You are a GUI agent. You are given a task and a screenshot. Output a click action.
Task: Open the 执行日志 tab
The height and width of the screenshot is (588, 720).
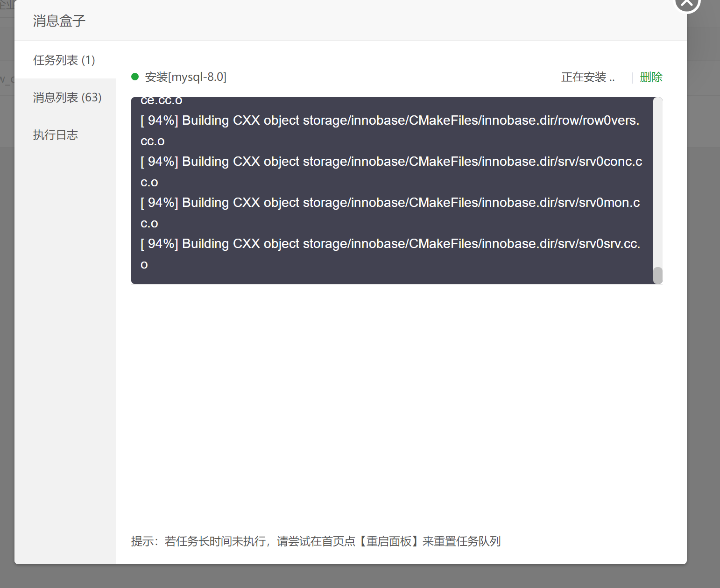(65, 135)
